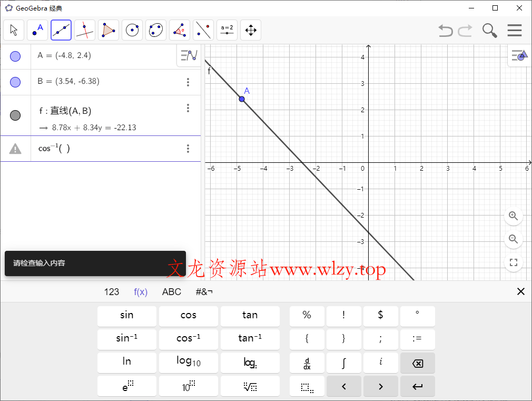
Task: Select the Point creation tool
Action: (37, 30)
